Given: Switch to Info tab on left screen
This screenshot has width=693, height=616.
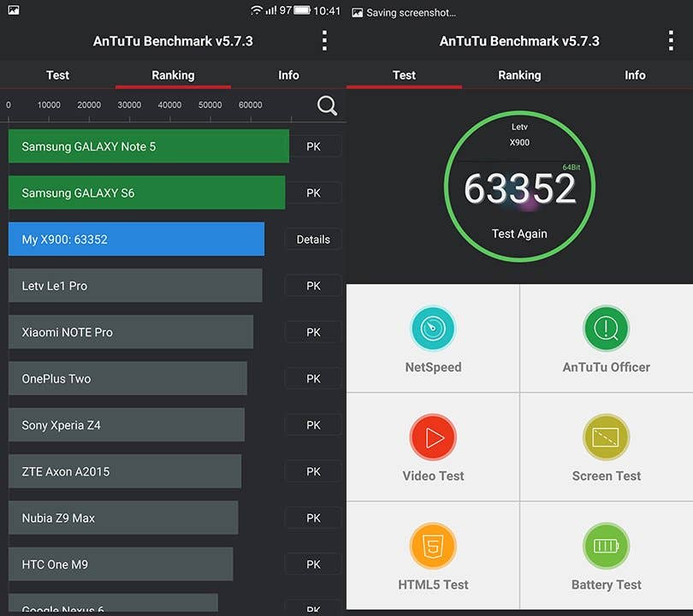Looking at the screenshot, I should coord(288,75).
